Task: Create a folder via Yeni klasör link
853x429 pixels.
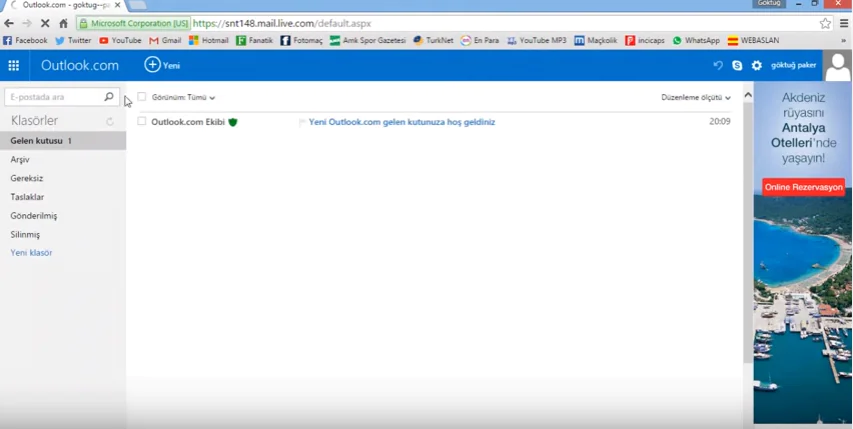Action: (x=31, y=253)
